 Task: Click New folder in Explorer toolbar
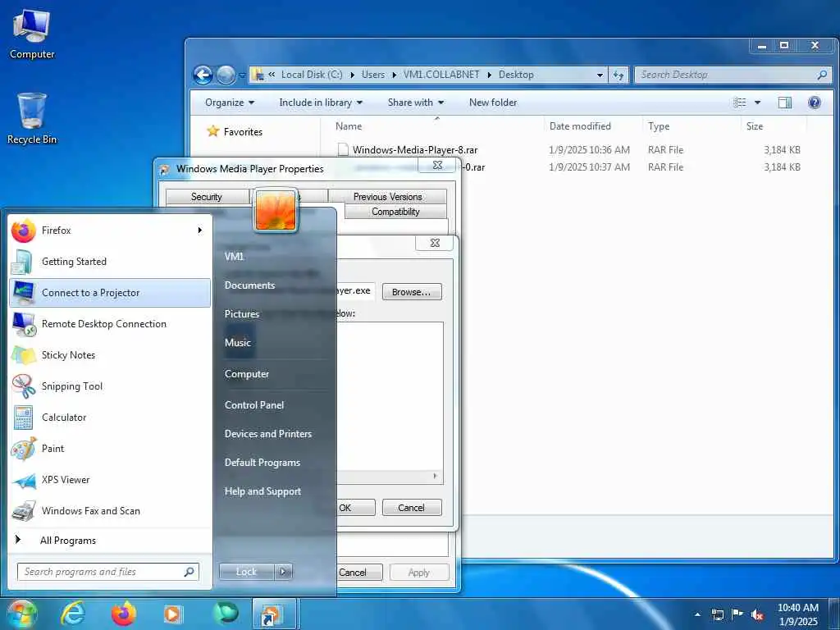(493, 103)
